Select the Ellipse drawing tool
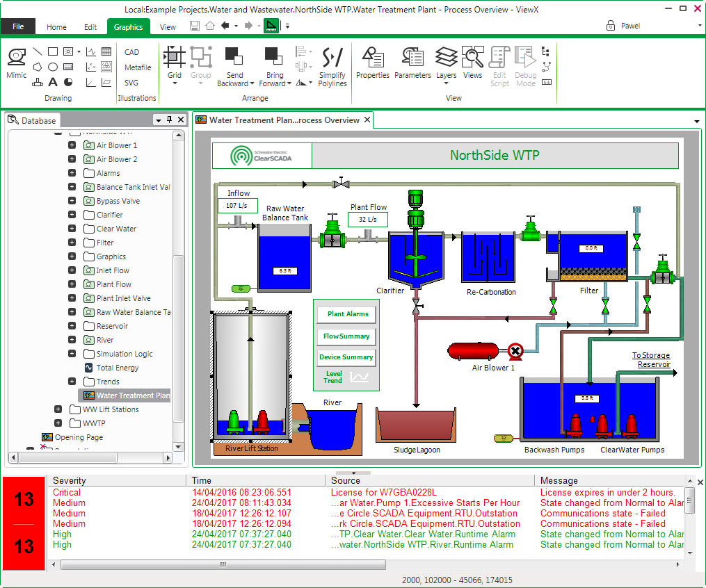The height and width of the screenshot is (588, 706). 53,66
